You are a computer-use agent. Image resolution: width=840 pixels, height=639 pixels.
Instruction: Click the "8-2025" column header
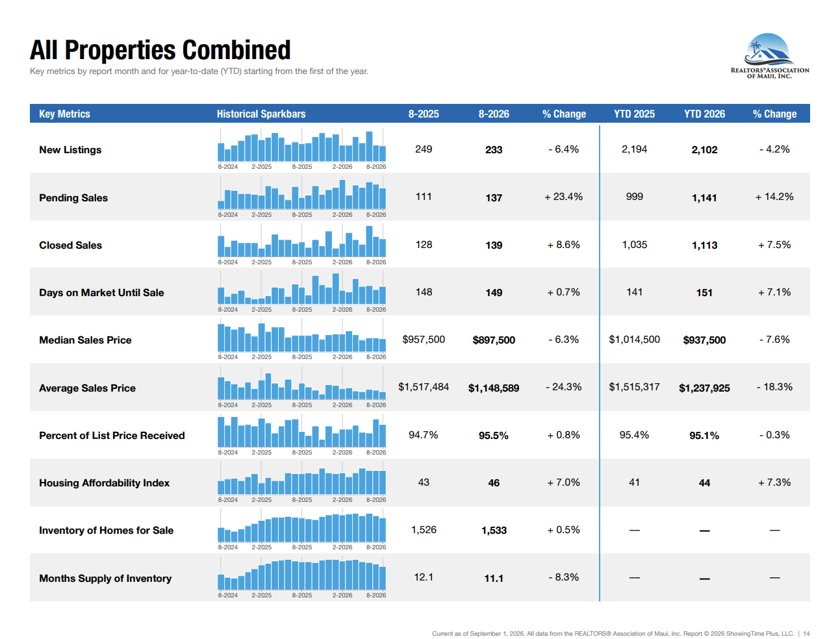[424, 114]
